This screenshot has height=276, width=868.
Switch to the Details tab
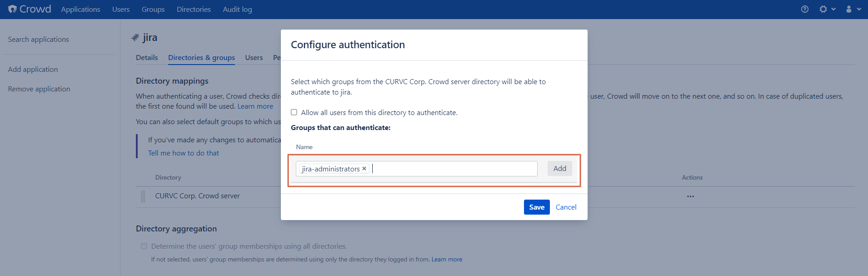(x=147, y=57)
